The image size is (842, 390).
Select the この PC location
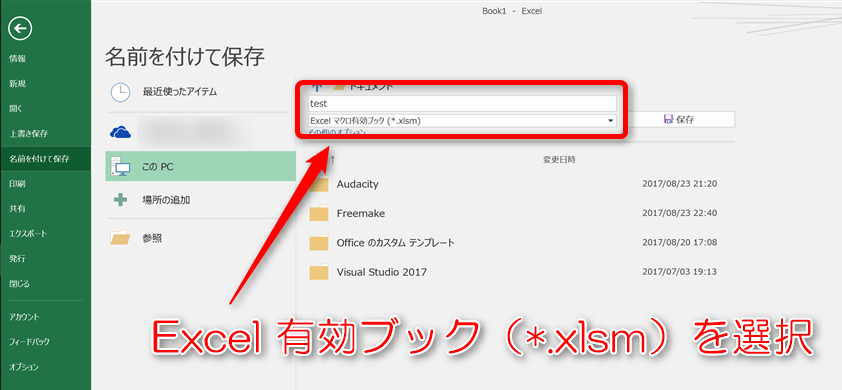pyautogui.click(x=201, y=166)
